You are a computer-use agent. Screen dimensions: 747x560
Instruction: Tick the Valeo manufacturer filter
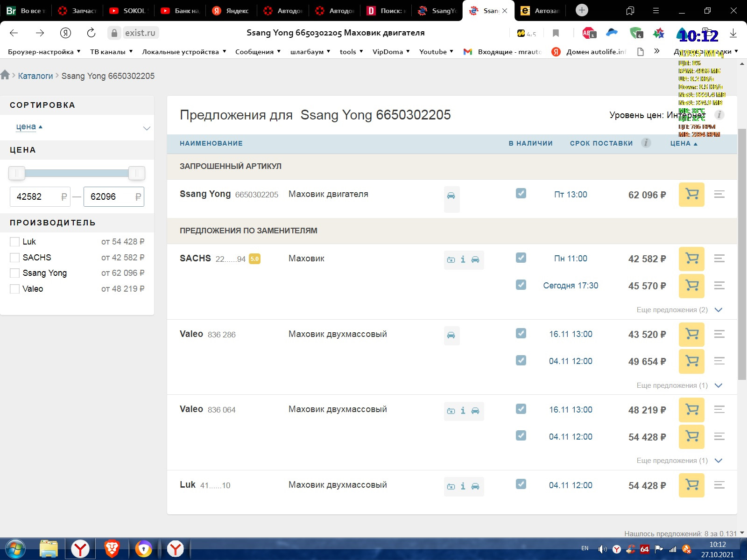click(x=15, y=289)
